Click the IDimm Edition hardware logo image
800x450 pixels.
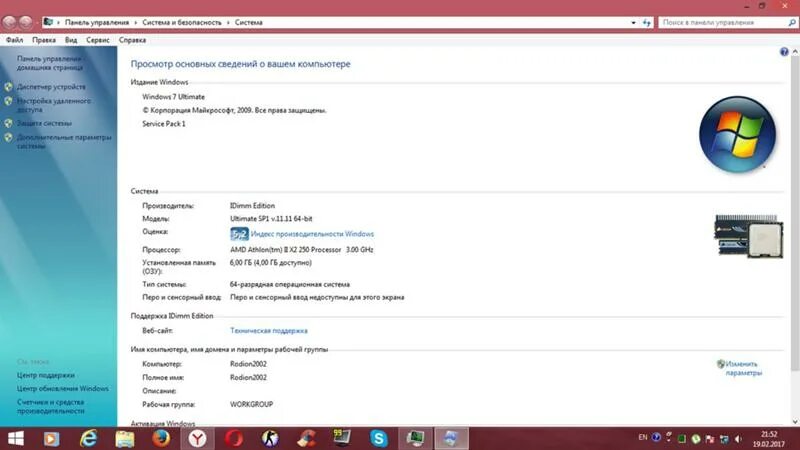click(748, 236)
